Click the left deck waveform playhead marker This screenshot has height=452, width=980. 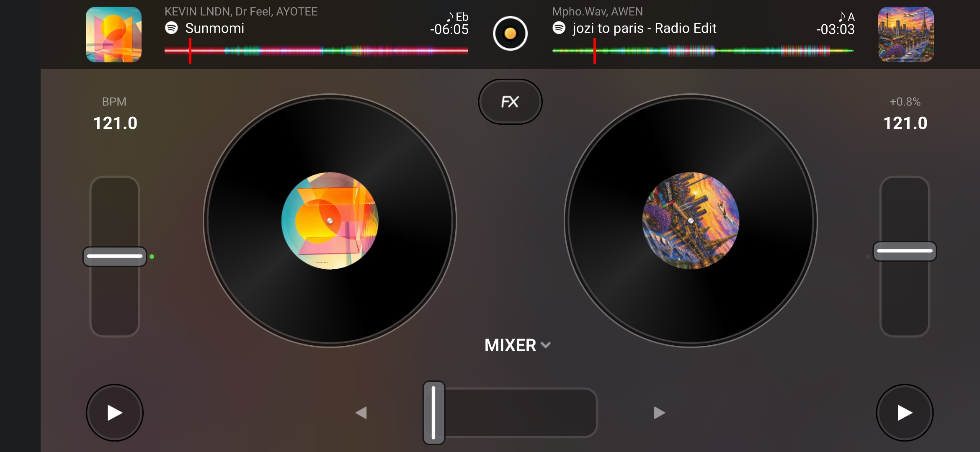190,51
